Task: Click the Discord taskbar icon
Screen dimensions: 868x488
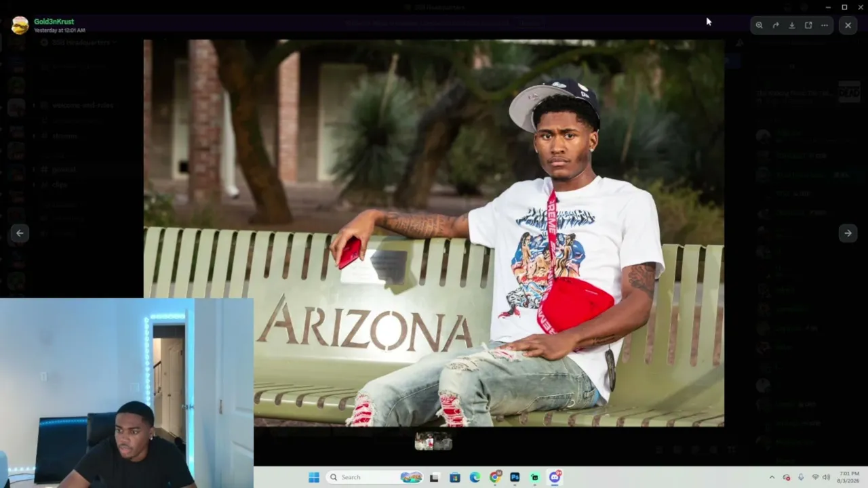Action: [x=555, y=477]
